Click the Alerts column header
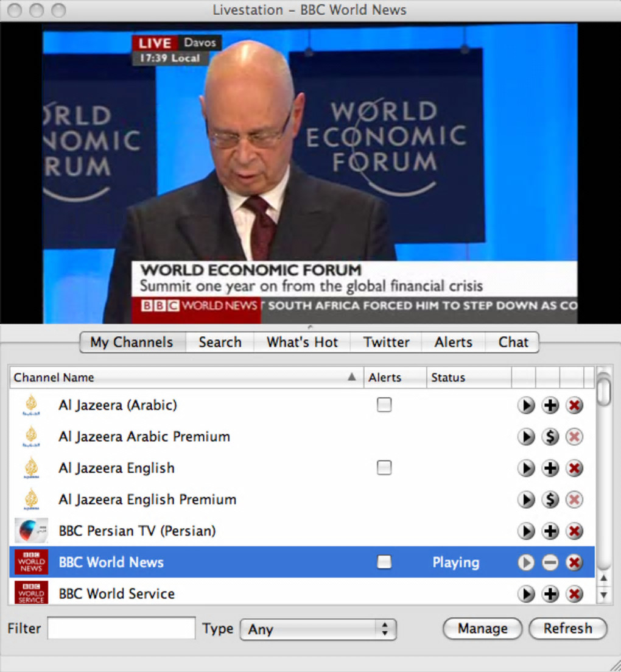 pos(395,378)
